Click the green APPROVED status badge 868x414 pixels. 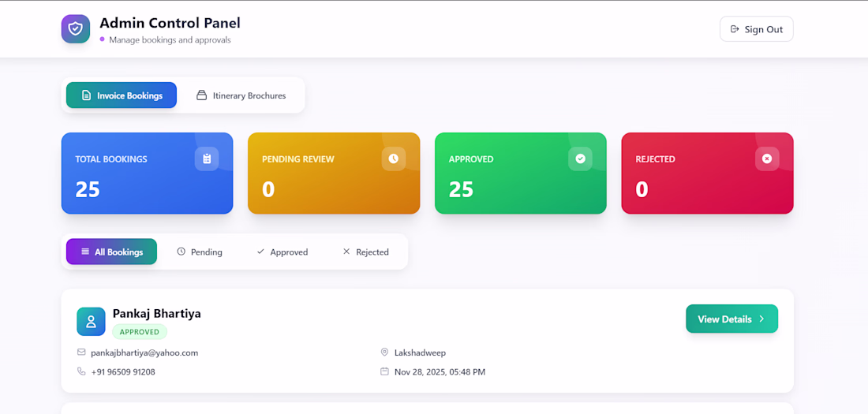coord(140,332)
